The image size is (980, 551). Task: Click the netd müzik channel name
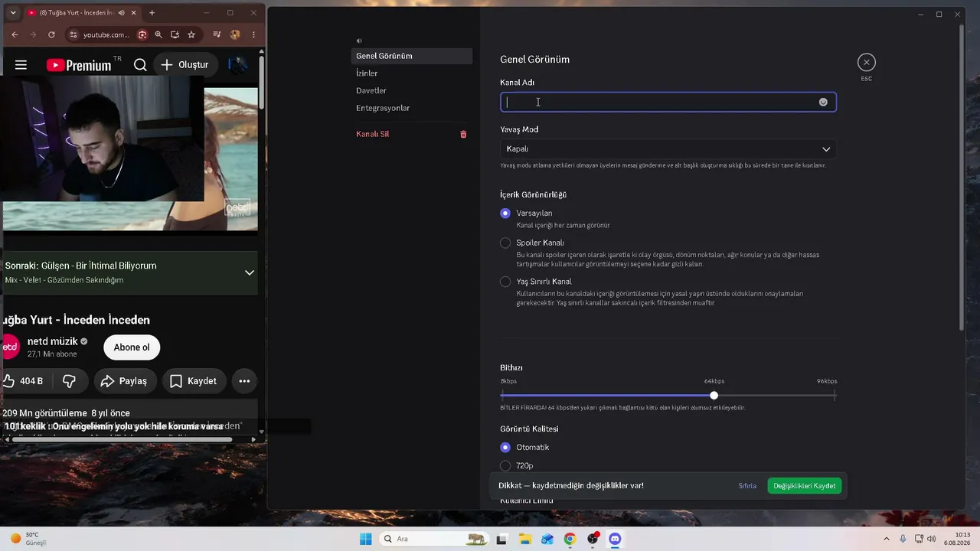tap(53, 341)
